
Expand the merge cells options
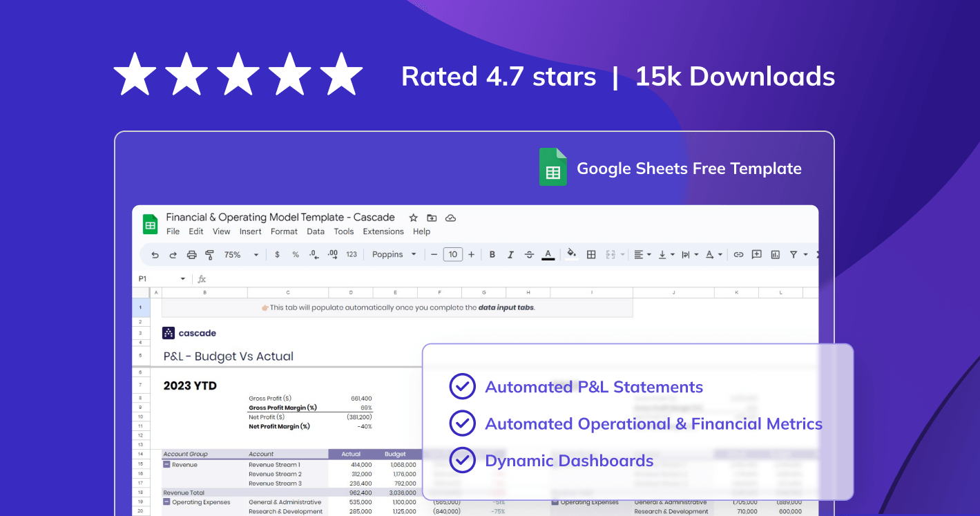point(622,254)
